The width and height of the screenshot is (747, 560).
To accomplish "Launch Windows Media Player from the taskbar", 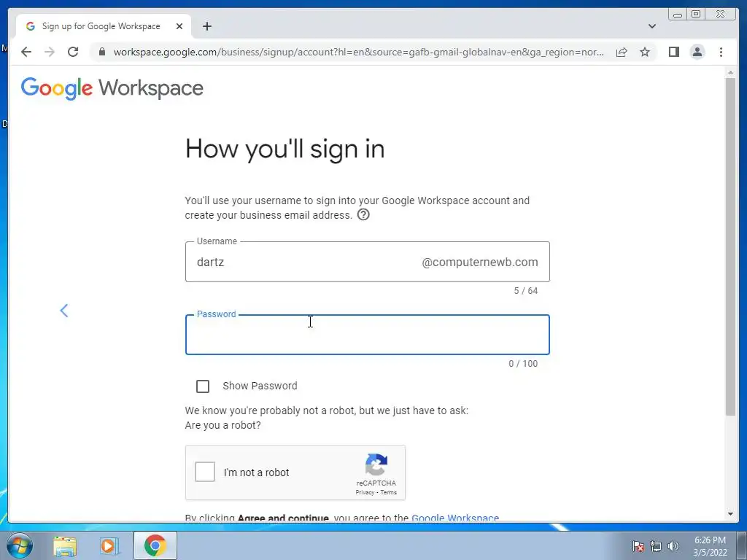I will [x=109, y=545].
